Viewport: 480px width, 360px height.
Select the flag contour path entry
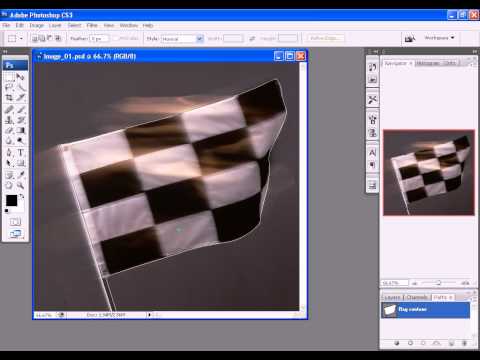[x=425, y=310]
